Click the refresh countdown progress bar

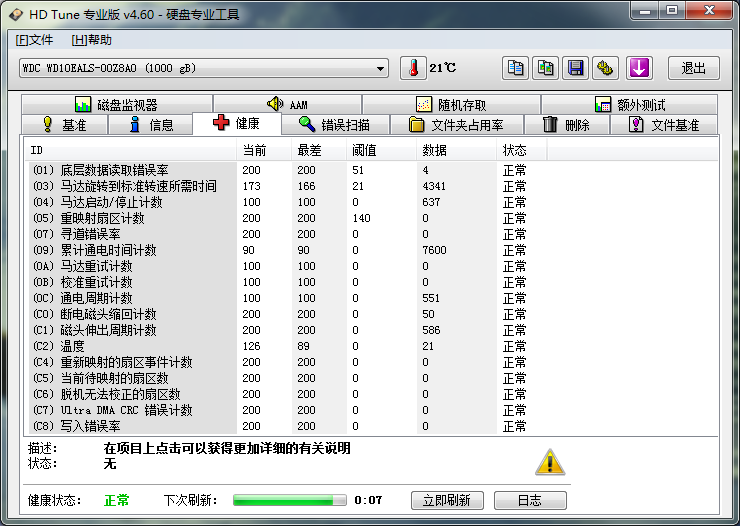coord(290,501)
